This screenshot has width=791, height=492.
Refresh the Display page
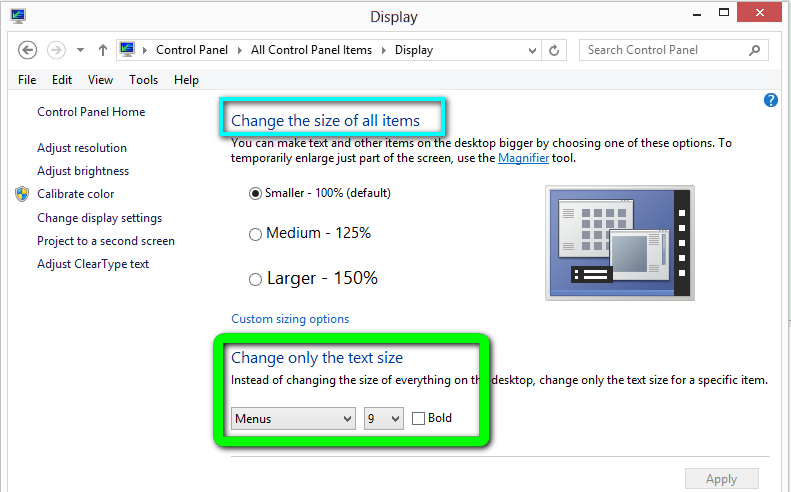pos(554,50)
